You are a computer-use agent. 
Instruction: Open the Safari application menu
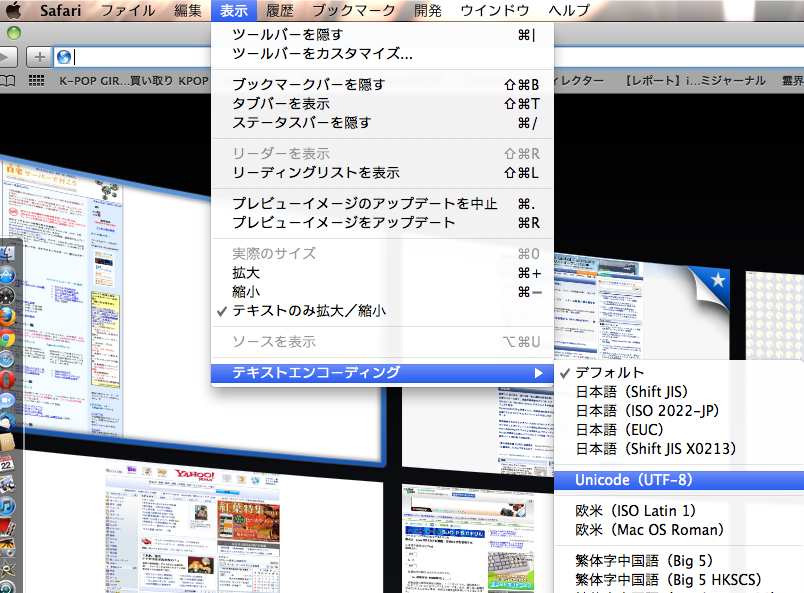tap(61, 10)
